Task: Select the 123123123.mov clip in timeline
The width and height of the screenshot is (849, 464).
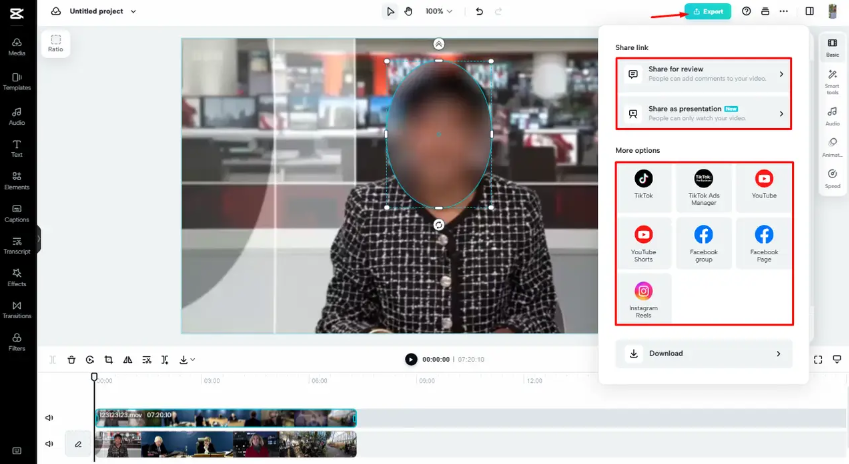Action: (x=226, y=418)
